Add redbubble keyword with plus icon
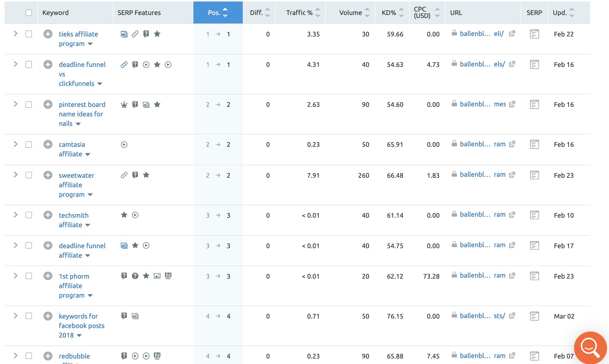609x364 pixels. point(48,356)
